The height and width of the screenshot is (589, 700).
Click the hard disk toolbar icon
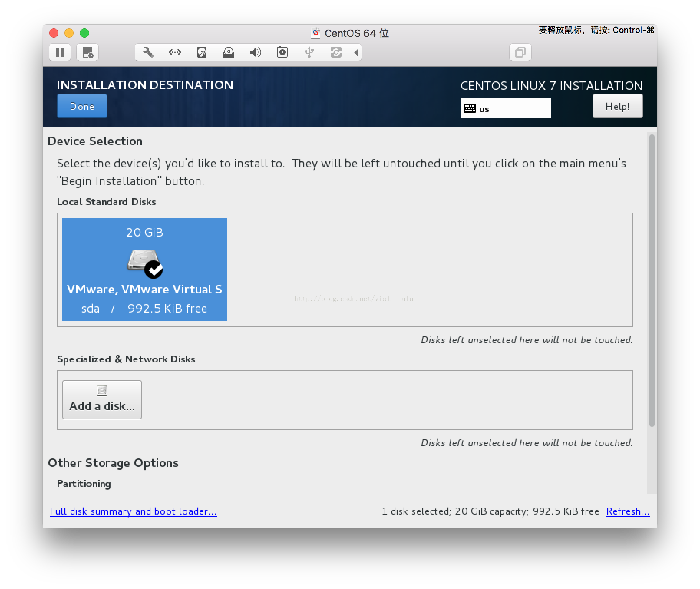pos(202,52)
